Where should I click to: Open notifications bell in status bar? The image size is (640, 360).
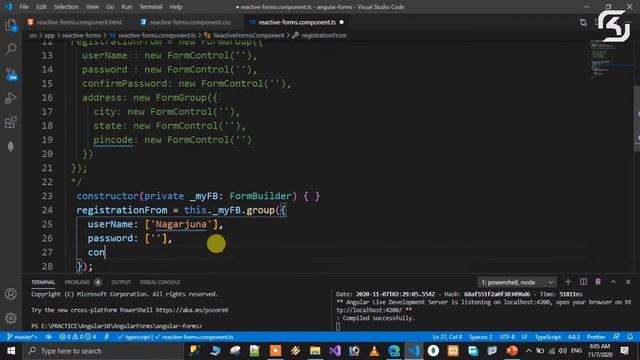pyautogui.click(x=630, y=337)
